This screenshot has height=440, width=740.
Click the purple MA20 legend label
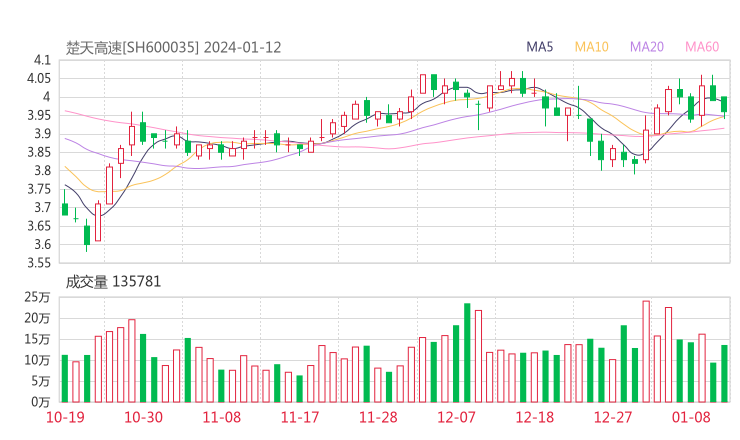click(647, 47)
